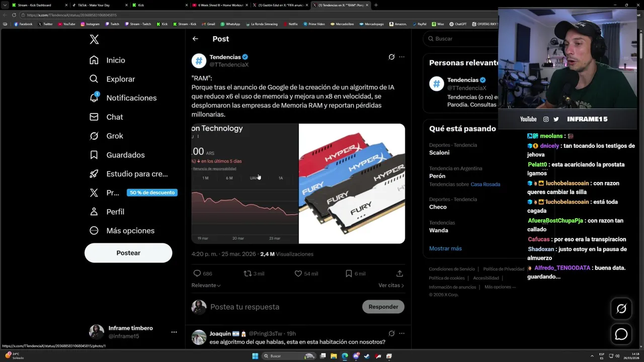
Task: Open the 24°C weather widget in the taskbar
Action: point(15,356)
